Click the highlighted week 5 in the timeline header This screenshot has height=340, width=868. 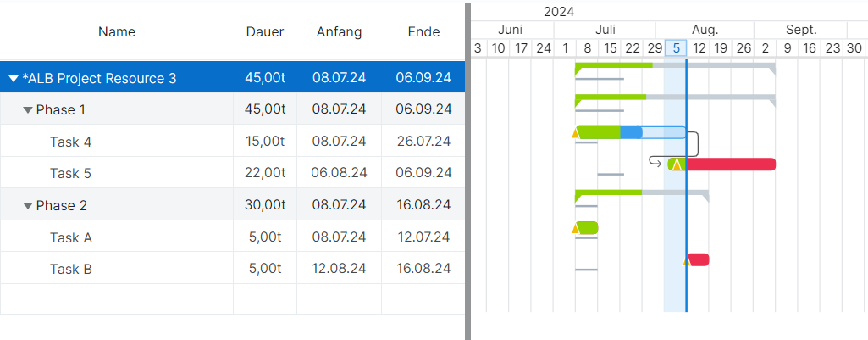pyautogui.click(x=676, y=48)
